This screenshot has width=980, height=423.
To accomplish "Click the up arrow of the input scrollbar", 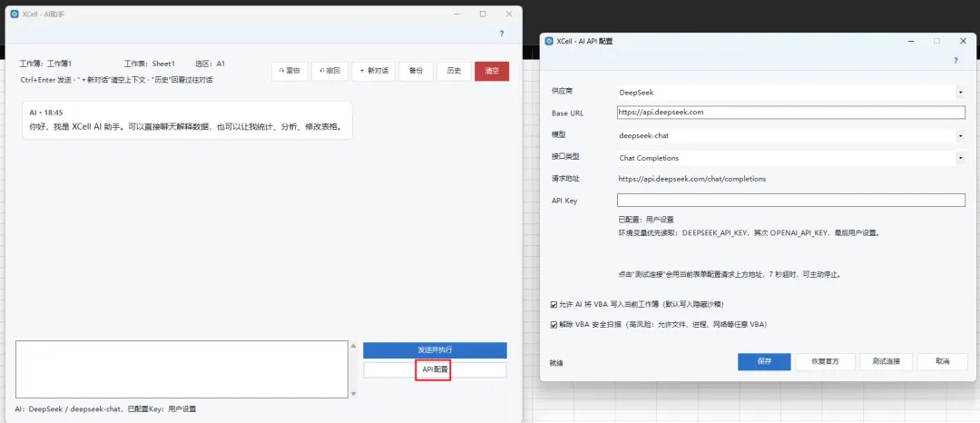I will tap(353, 346).
